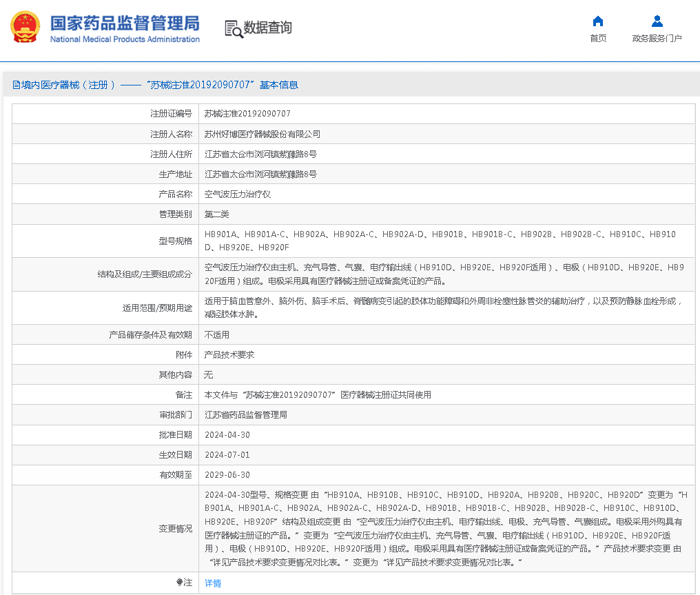Click the 产品储存条件及有效期 label

pos(150,335)
